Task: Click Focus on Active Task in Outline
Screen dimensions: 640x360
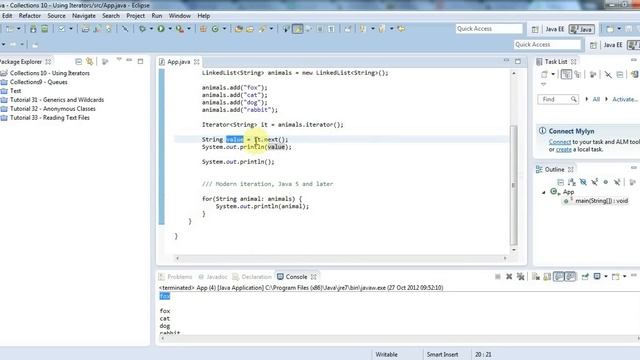Action: (632, 182)
